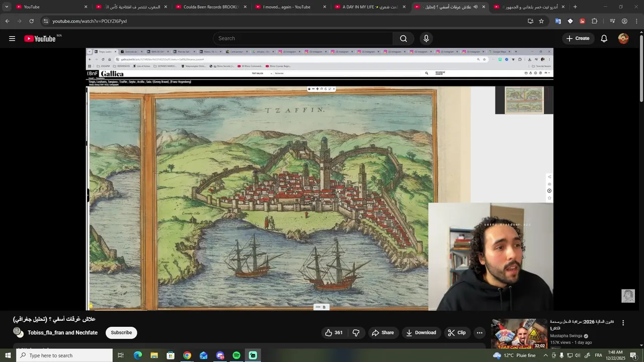The image size is (644, 362).
Task: Close the A DAY IN MY LIFE tab
Action: 404,7
